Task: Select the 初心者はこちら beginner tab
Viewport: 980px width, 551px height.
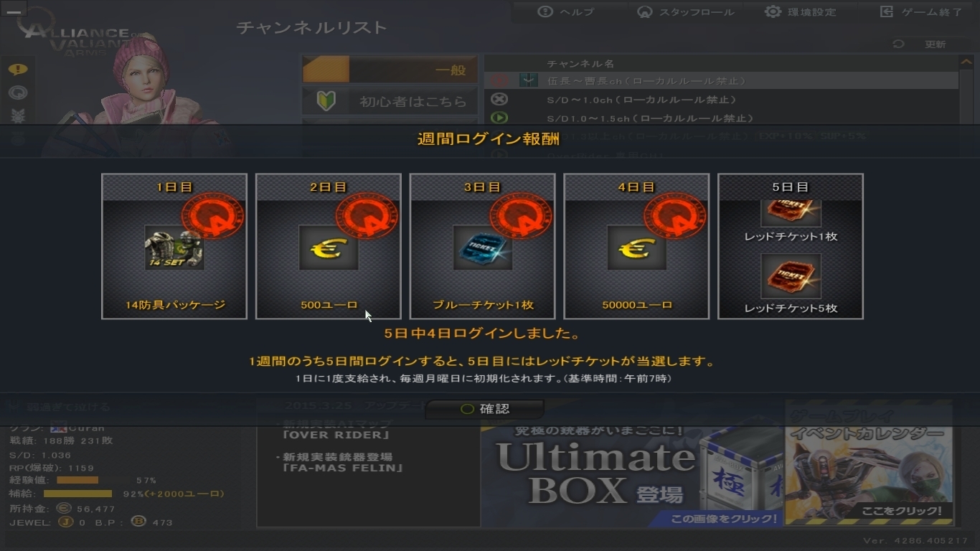Action: [390, 102]
